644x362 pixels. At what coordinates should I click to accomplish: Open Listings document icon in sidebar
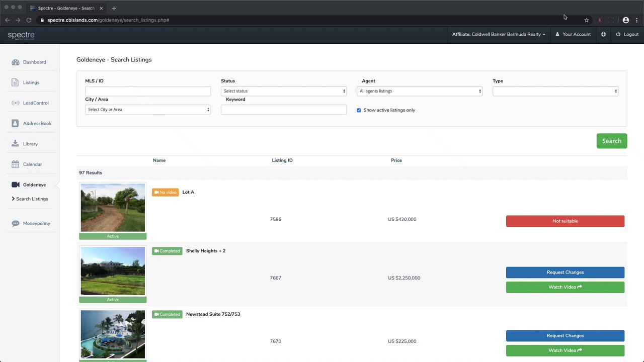click(x=15, y=82)
